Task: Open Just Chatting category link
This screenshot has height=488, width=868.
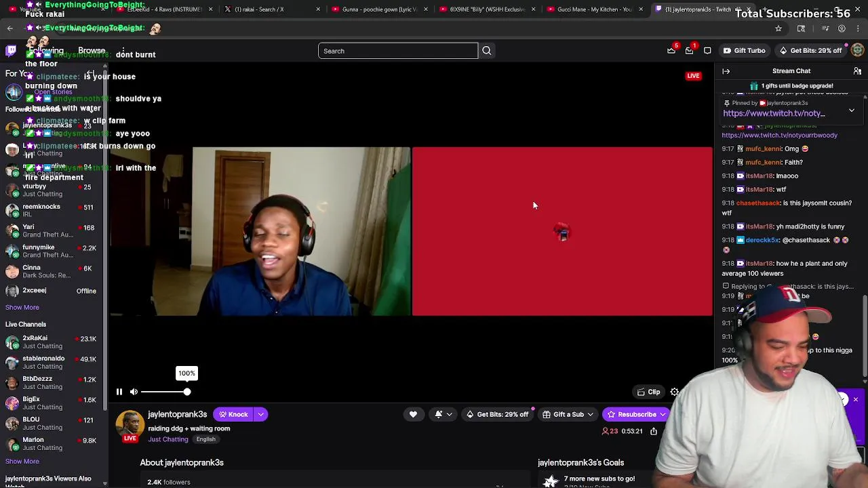Action: [168, 439]
